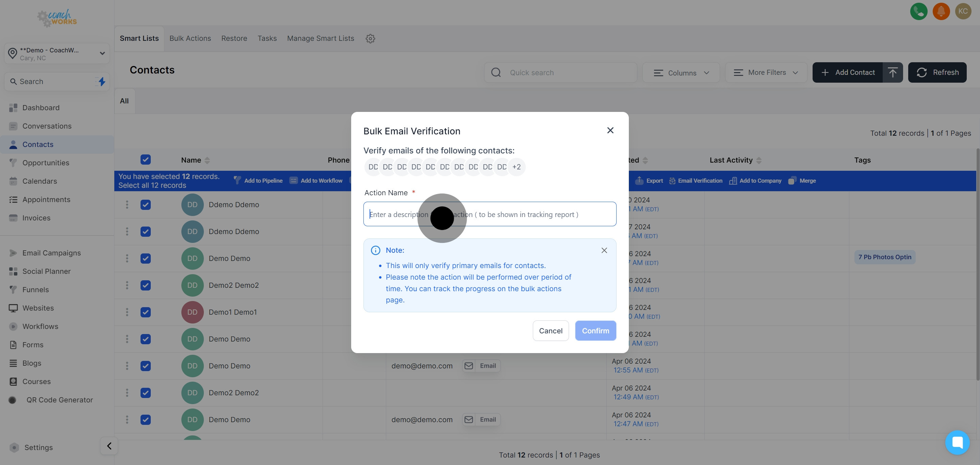Expand the Columns dropdown
The height and width of the screenshot is (465, 980).
pos(681,72)
